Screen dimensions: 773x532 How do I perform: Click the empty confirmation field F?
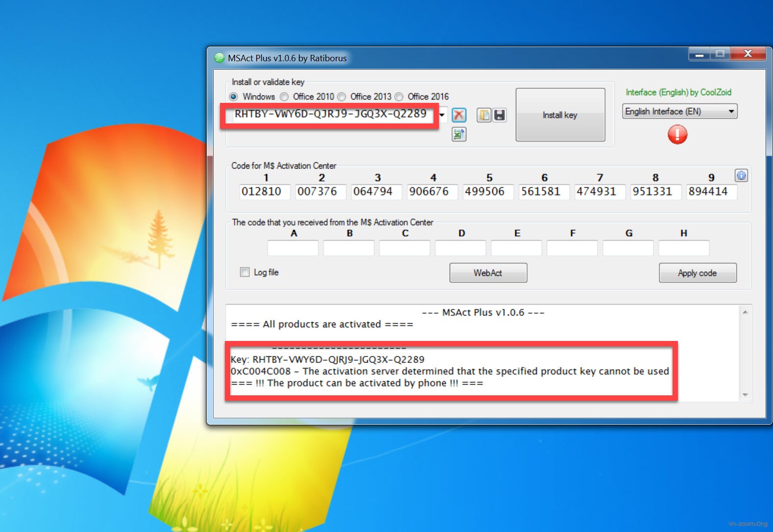pos(572,248)
